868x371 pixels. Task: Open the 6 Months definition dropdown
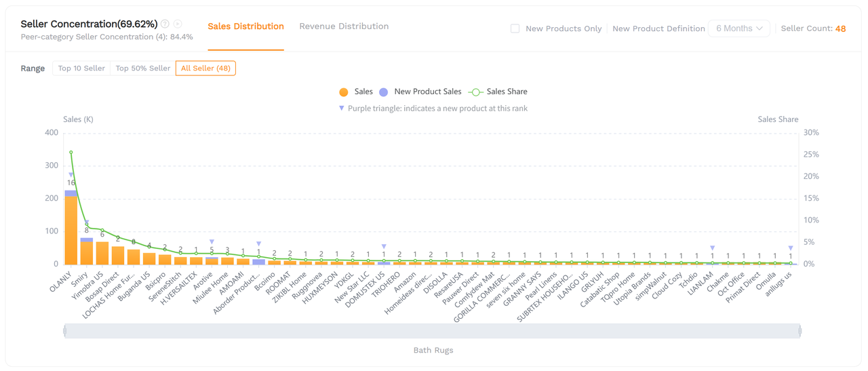tap(739, 28)
